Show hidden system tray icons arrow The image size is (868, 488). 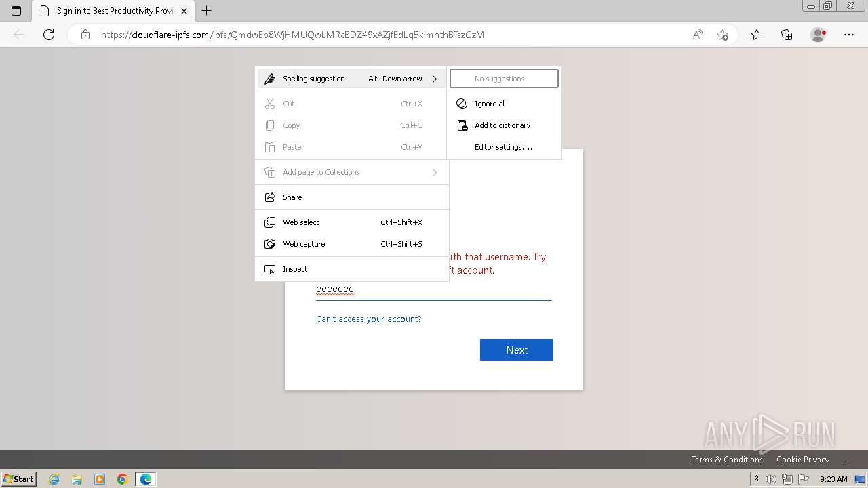pos(756,479)
